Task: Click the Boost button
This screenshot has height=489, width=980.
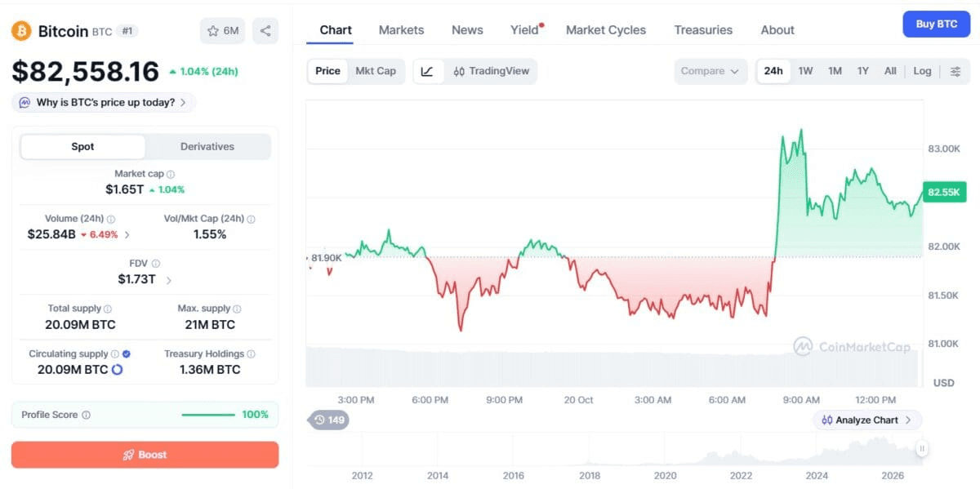Action: coord(145,455)
